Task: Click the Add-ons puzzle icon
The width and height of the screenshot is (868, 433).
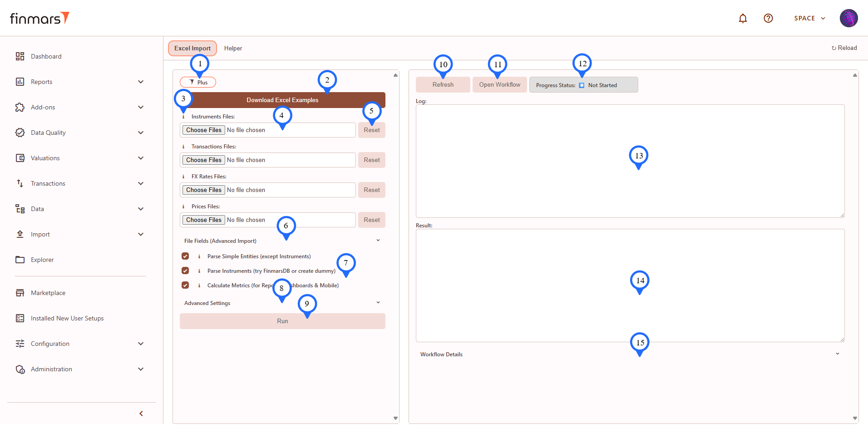Action: pos(20,107)
